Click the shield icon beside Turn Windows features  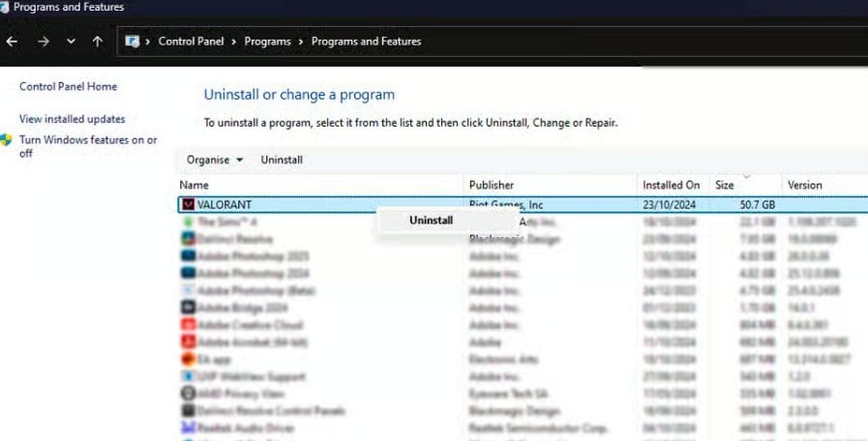pos(6,140)
